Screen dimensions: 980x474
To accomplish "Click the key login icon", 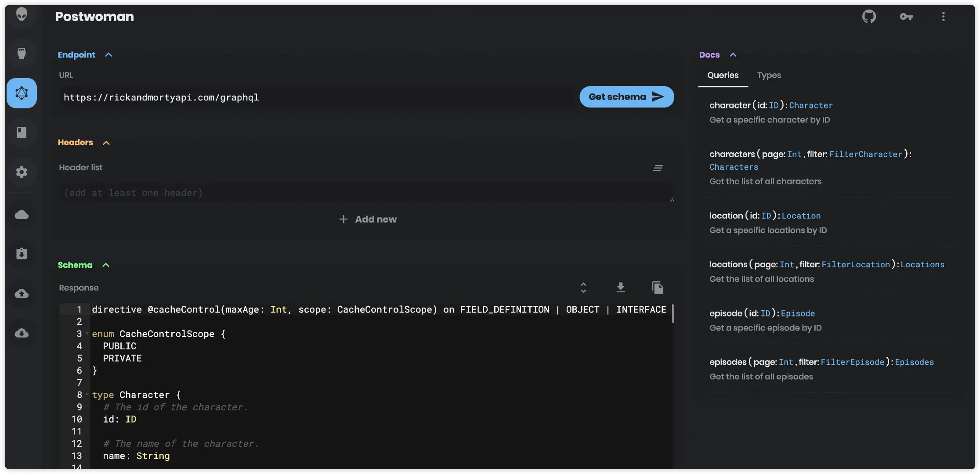I will [x=906, y=17].
